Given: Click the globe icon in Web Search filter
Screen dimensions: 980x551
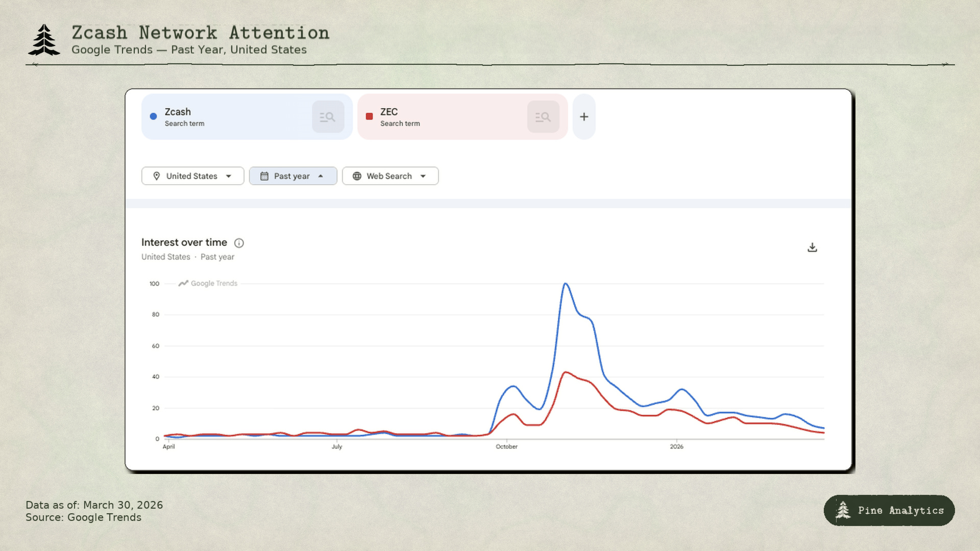Looking at the screenshot, I should click(x=357, y=176).
